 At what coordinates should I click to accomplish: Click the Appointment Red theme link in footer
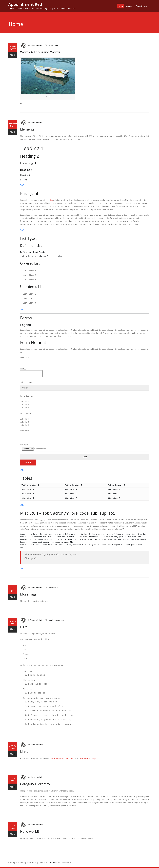pyautogui.click(x=53, y=863)
